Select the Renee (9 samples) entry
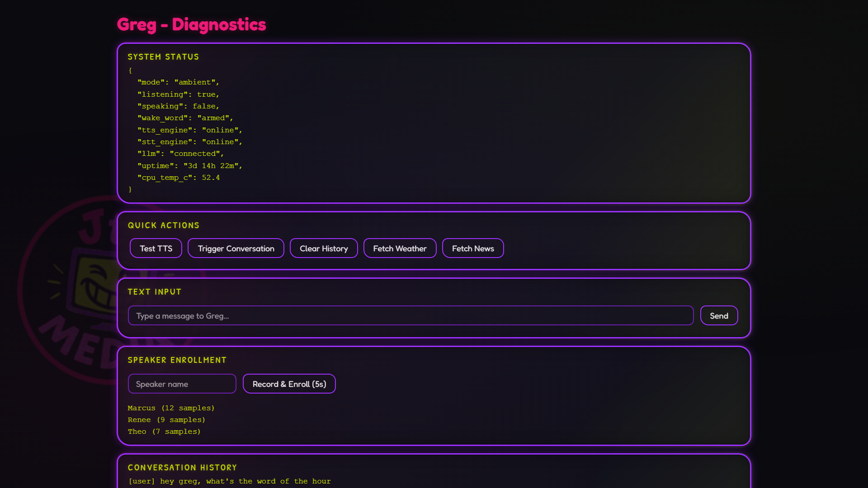The image size is (868, 488). click(x=166, y=420)
